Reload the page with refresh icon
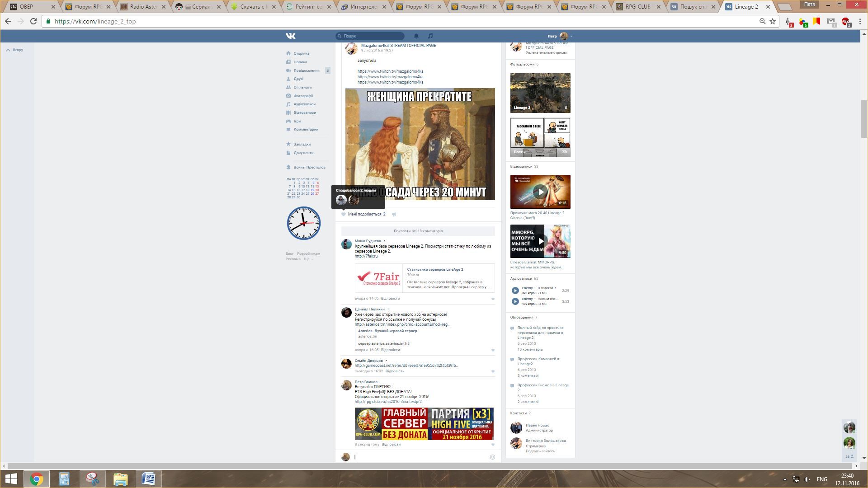 (x=33, y=21)
